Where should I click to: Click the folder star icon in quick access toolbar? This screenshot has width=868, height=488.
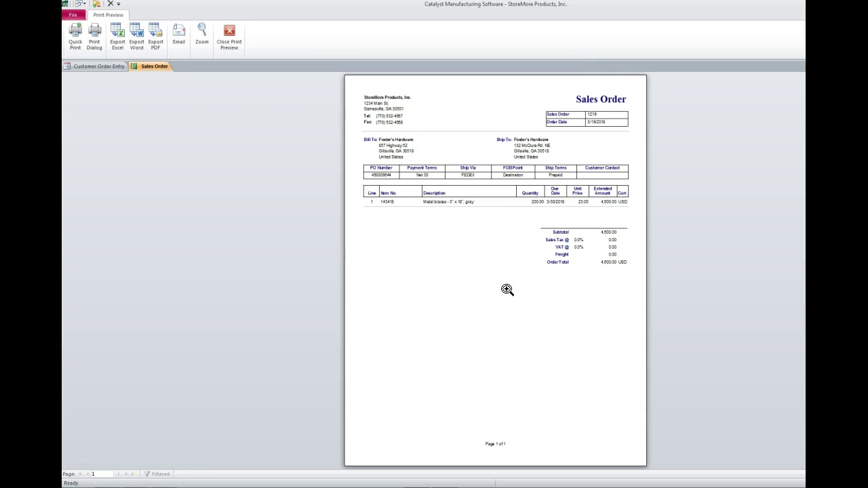coord(96,3)
